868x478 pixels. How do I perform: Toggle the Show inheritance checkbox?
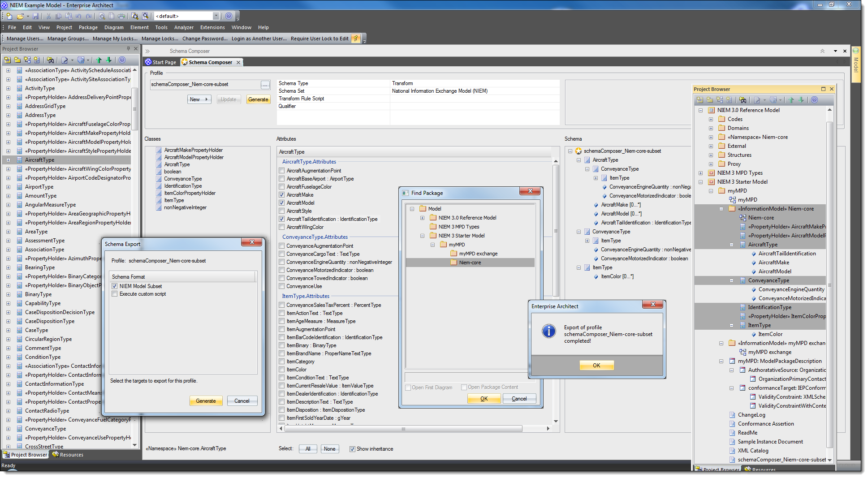point(352,449)
